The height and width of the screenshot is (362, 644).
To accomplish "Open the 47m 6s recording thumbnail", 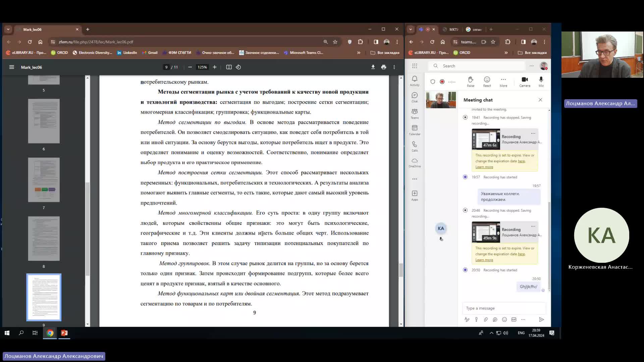I will pos(486,139).
